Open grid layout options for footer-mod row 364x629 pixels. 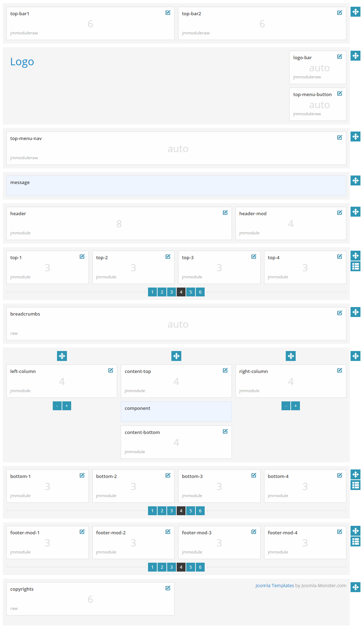(x=356, y=542)
